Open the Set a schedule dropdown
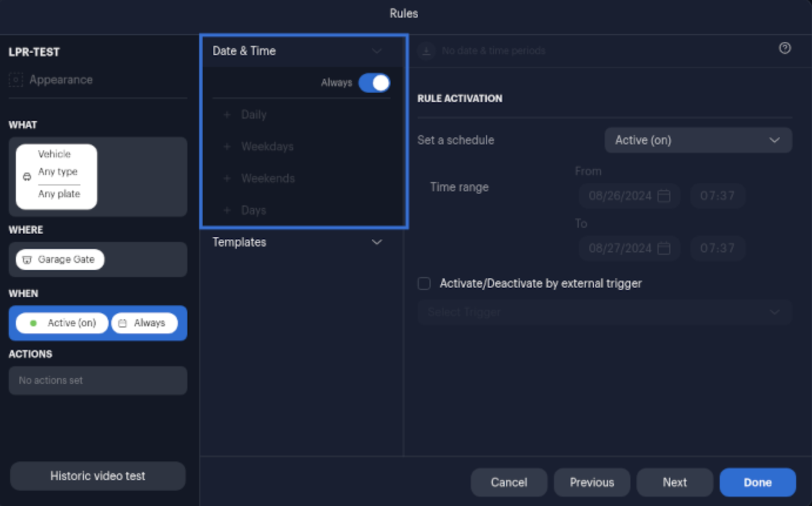 tap(698, 140)
